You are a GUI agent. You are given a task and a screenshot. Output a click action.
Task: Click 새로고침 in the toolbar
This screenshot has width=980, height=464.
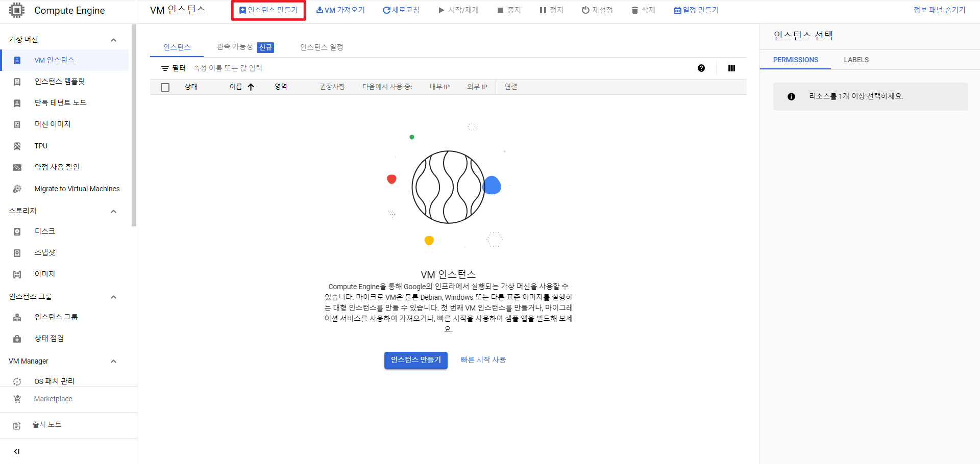tap(401, 10)
